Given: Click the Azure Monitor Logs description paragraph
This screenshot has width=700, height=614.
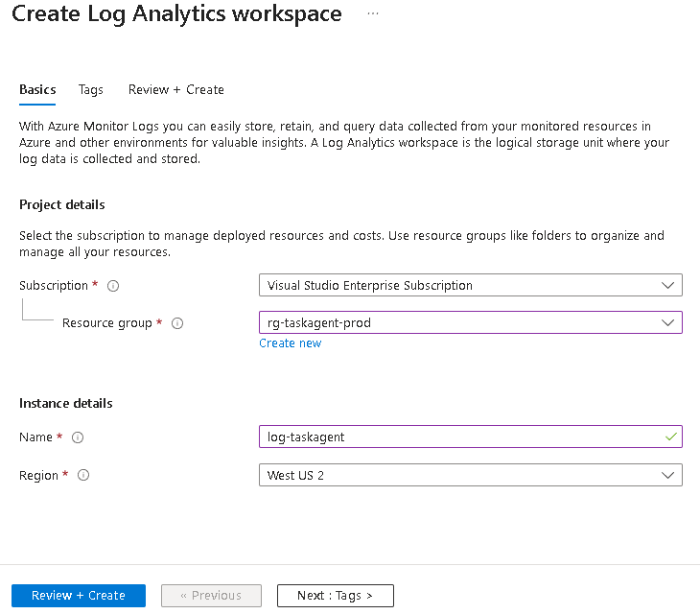Looking at the screenshot, I should [343, 142].
